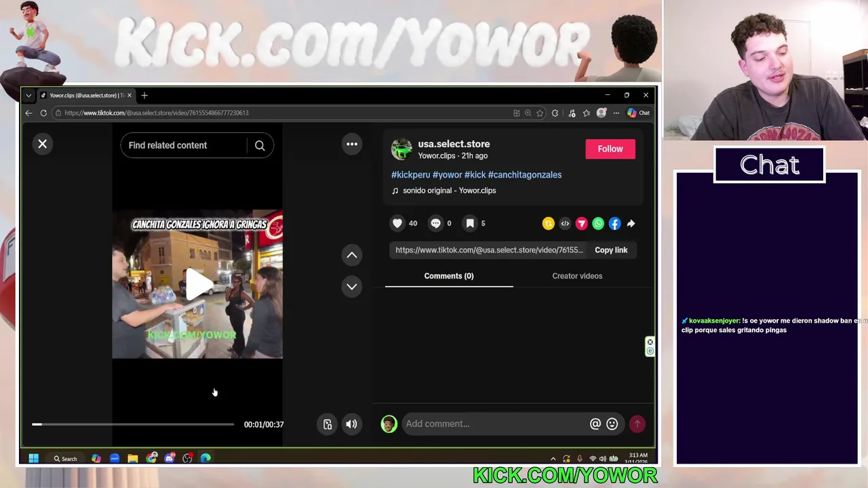Save video with the bookmark icon
Image resolution: width=868 pixels, height=488 pixels.
[x=469, y=223]
